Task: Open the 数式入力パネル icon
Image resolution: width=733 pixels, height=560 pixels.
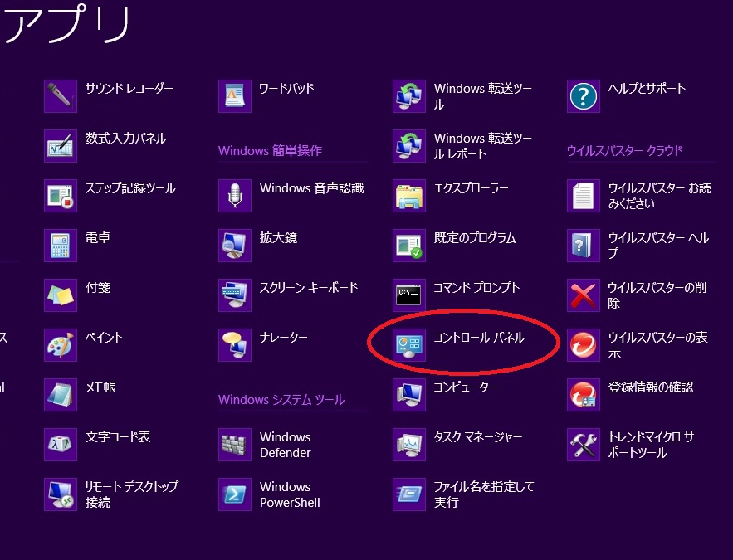Action: click(61, 146)
